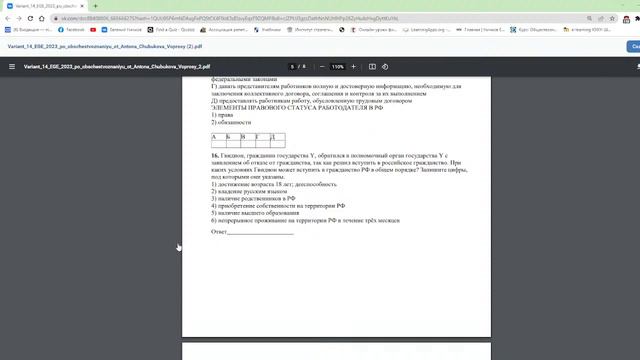This screenshot has height=360, width=640.
Task: Zoom in the PDF with plus button
Action: point(353,67)
